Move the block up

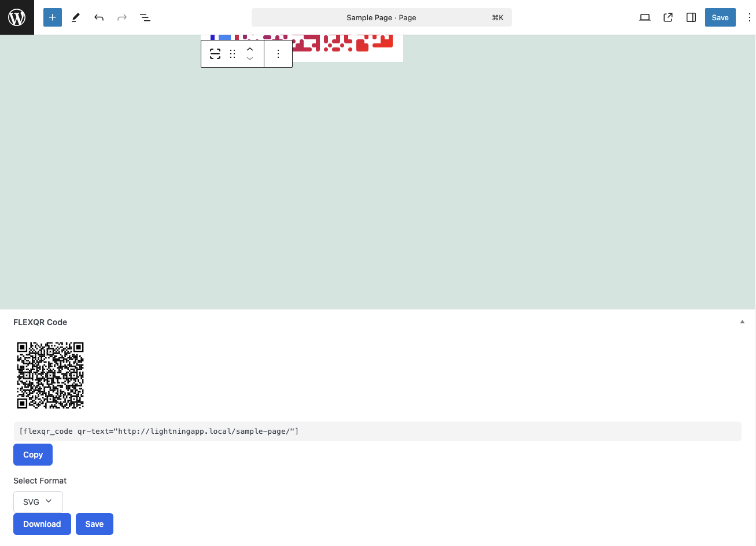coord(250,49)
